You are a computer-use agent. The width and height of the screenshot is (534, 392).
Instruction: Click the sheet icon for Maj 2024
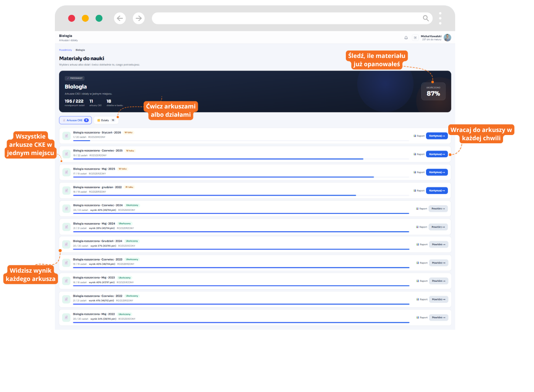(66, 227)
